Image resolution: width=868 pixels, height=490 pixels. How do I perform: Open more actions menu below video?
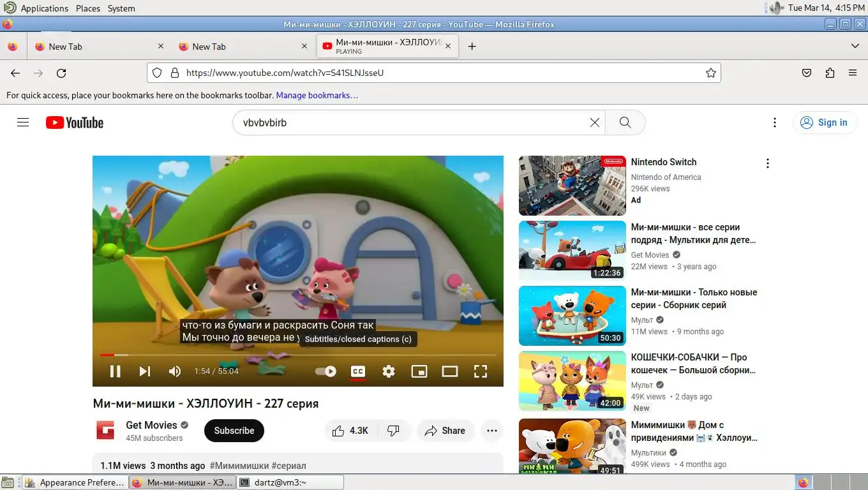click(x=492, y=431)
